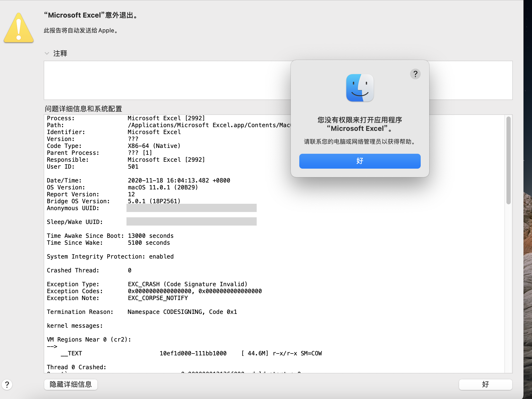532x399 pixels.
Task: Click the "Microsoft Excel"意外退出 title text
Action: pos(91,15)
